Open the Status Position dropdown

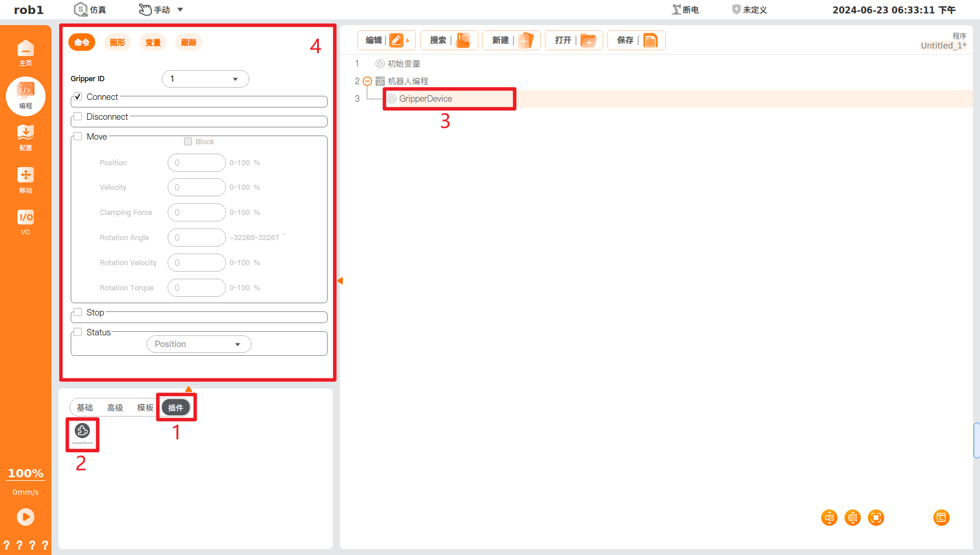click(x=199, y=344)
